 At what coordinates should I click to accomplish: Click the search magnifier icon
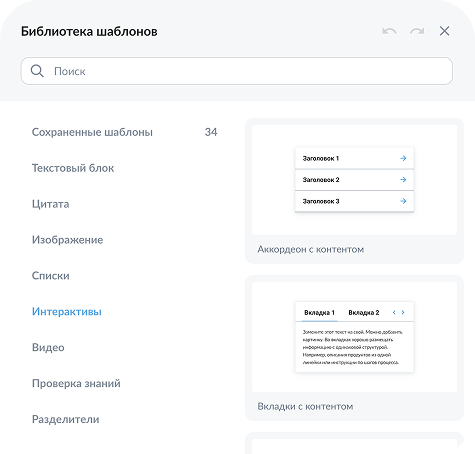[37, 71]
